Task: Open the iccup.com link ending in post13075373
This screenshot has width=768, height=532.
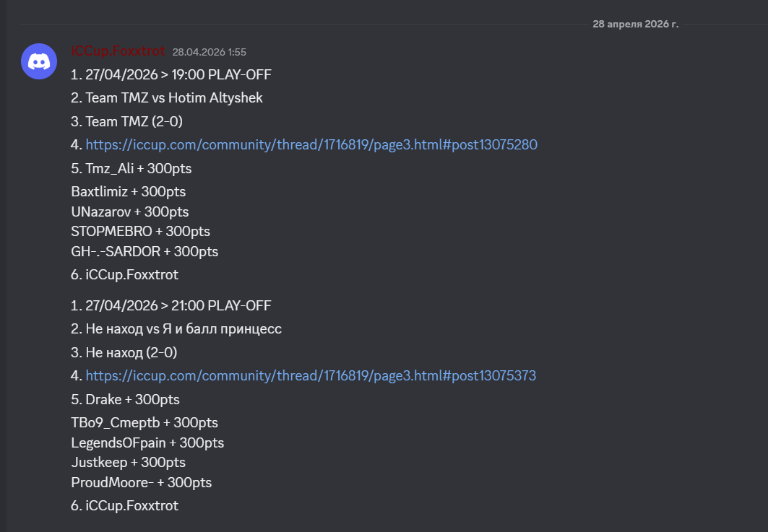Action: click(311, 376)
